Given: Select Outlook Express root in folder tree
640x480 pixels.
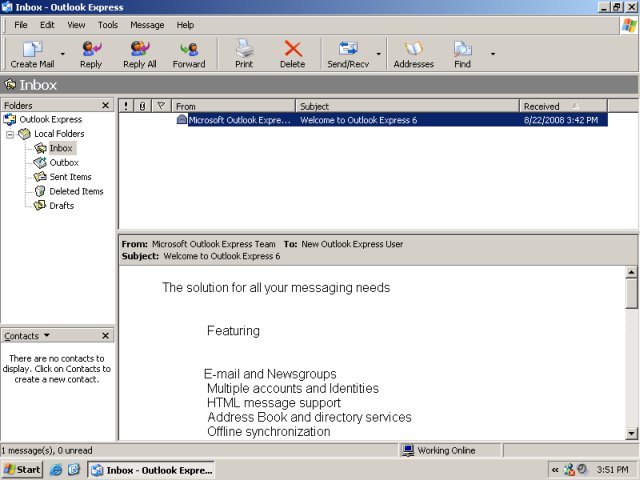Looking at the screenshot, I should 51,119.
